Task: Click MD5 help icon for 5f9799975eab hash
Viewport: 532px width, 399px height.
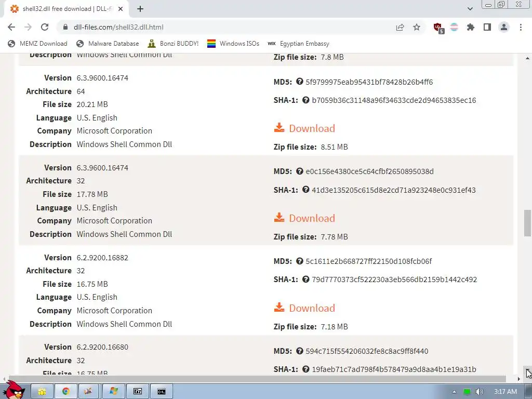Action: (299, 82)
